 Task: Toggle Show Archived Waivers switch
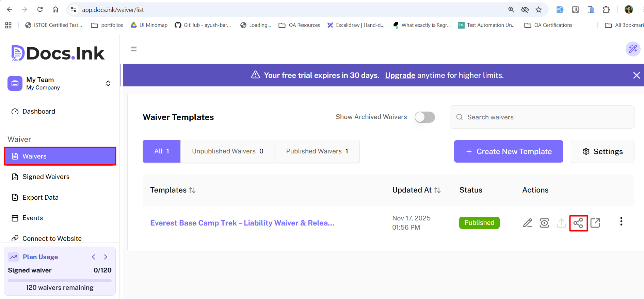[424, 117]
